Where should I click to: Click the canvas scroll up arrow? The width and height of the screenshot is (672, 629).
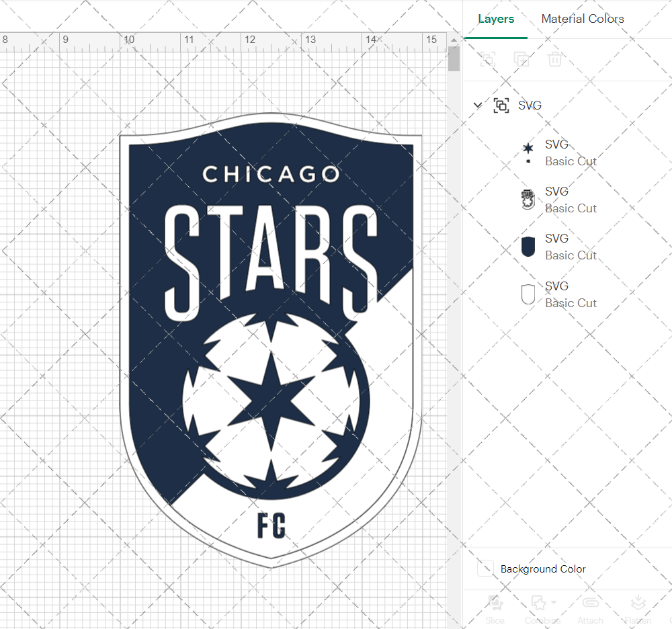454,40
